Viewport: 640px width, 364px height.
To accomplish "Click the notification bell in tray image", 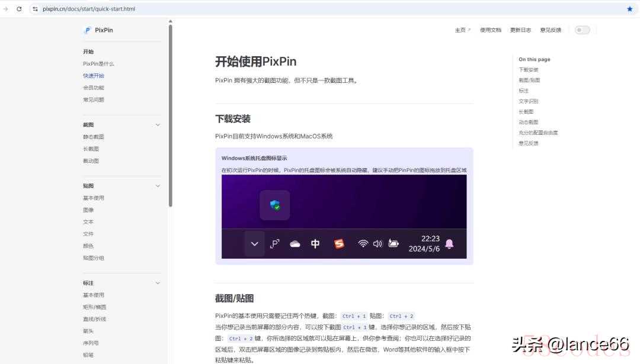I will point(449,244).
